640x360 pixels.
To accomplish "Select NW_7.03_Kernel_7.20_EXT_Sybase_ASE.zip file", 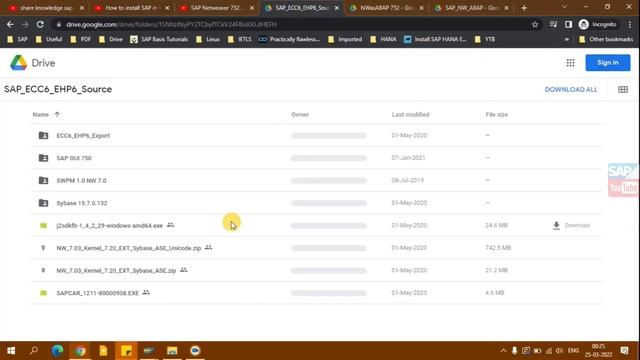I will click(x=116, y=270).
